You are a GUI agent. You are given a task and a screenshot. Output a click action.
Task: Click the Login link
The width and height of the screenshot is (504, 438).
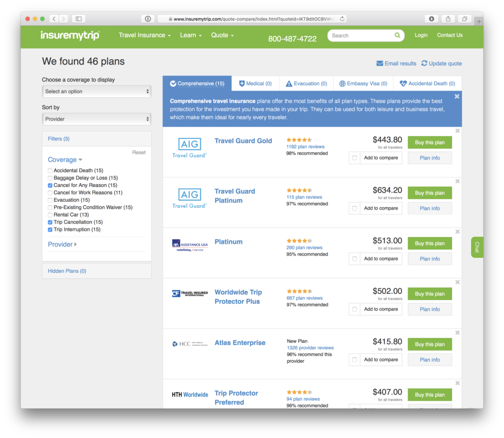pos(421,35)
